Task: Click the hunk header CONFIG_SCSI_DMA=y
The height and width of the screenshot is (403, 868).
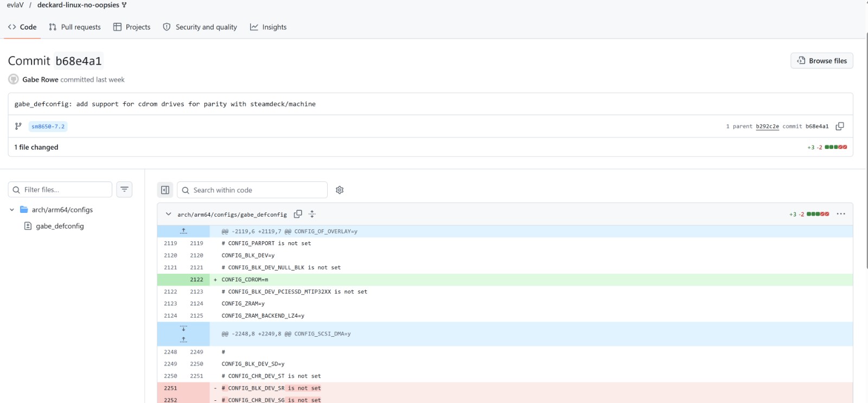Action: click(286, 334)
